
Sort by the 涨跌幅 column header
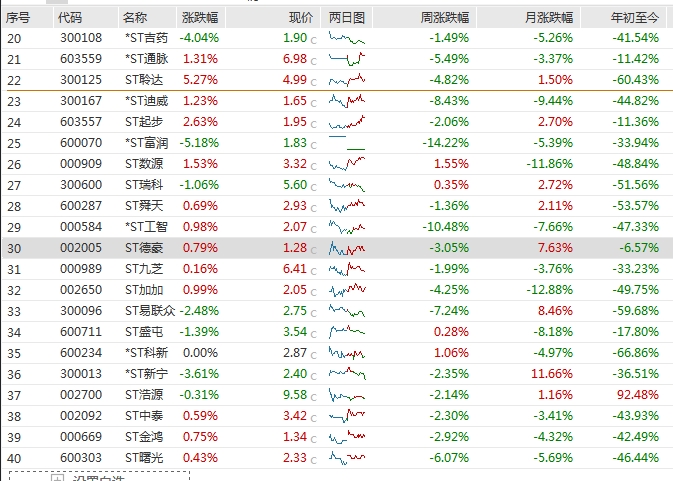(x=200, y=17)
